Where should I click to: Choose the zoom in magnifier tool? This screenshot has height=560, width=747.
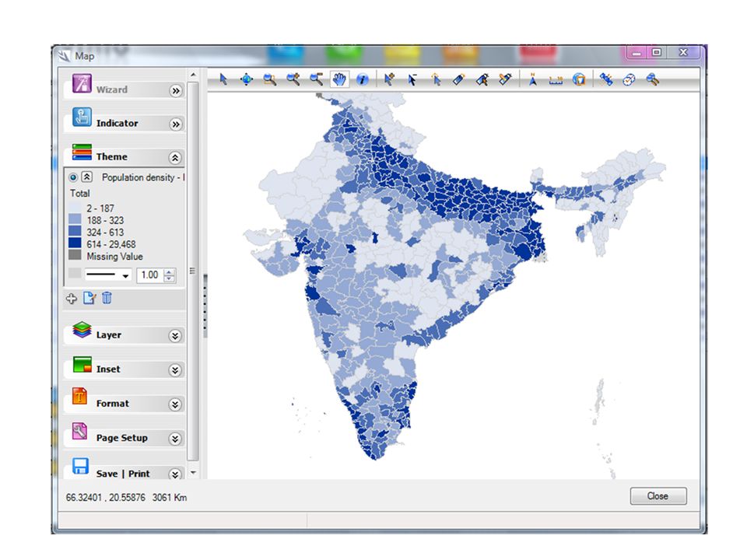293,79
